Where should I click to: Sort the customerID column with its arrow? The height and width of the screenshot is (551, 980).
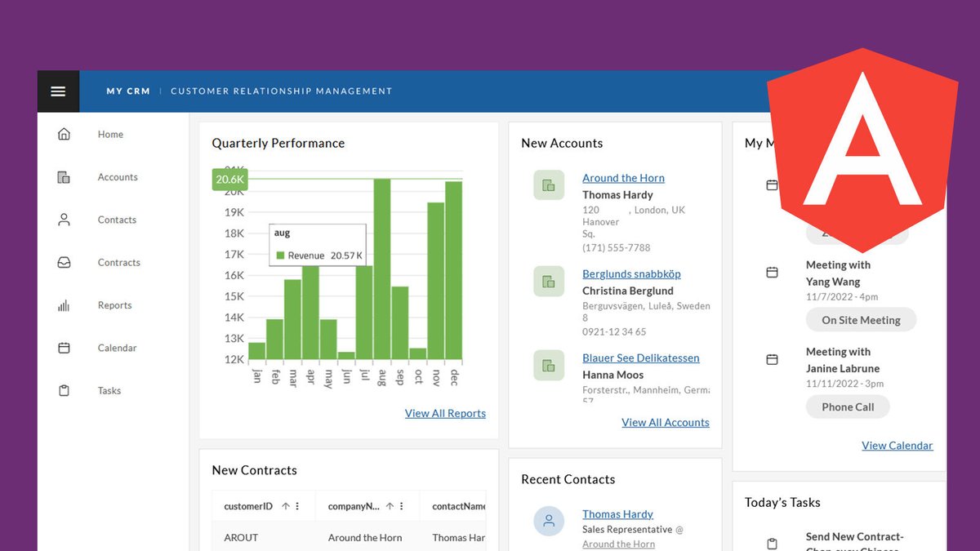point(284,506)
